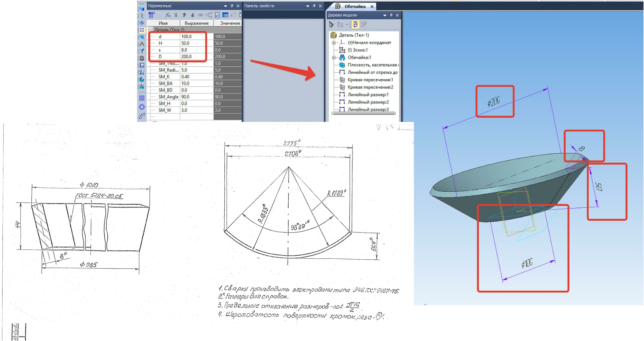Open dropdown arrow next to the checklist icon
This screenshot has height=341, width=644.
point(347,25)
